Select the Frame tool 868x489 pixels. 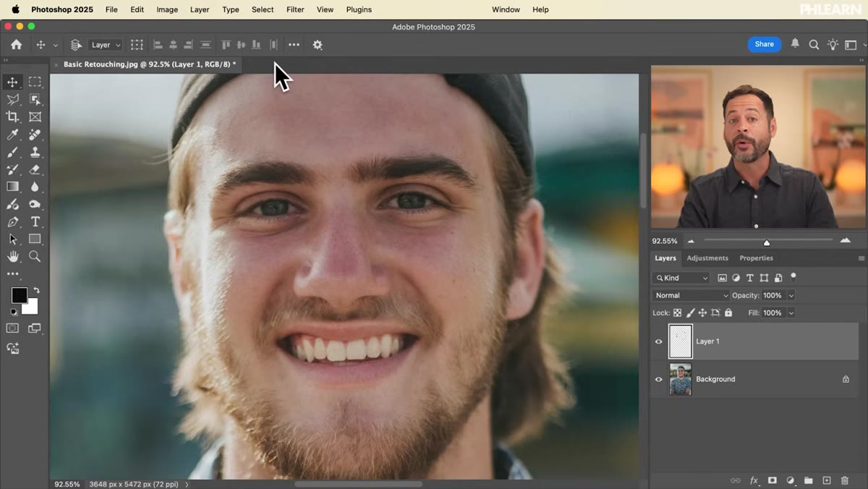tap(35, 116)
